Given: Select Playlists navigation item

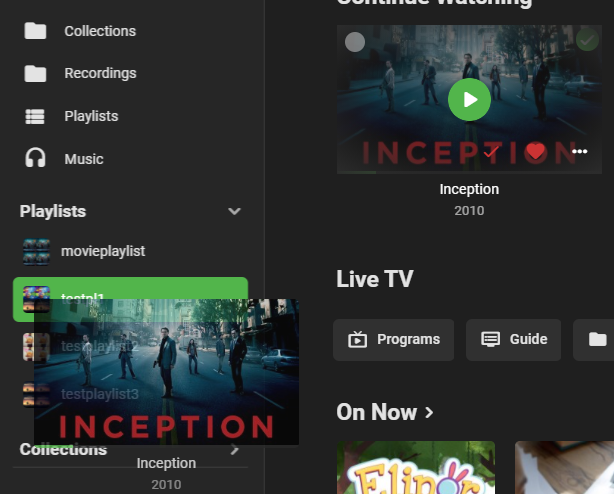Looking at the screenshot, I should (x=91, y=116).
